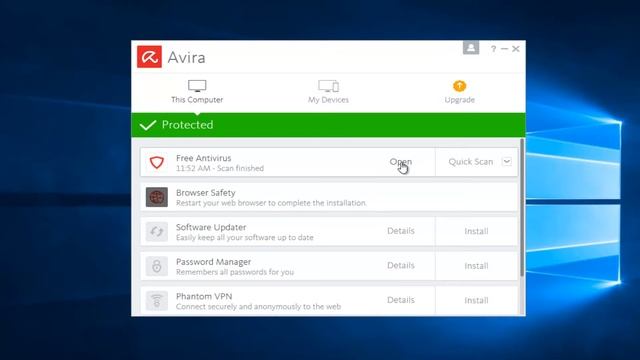Expand the Quick Scan dropdown arrow

pos(507,161)
